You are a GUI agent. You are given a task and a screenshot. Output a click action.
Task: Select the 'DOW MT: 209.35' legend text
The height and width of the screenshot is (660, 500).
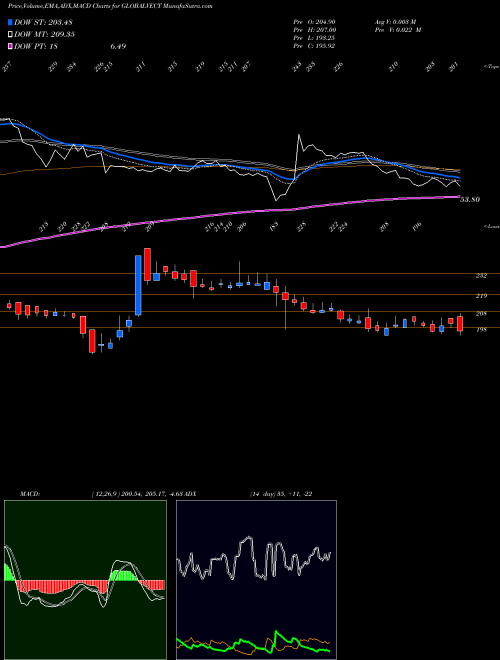pyautogui.click(x=44, y=34)
